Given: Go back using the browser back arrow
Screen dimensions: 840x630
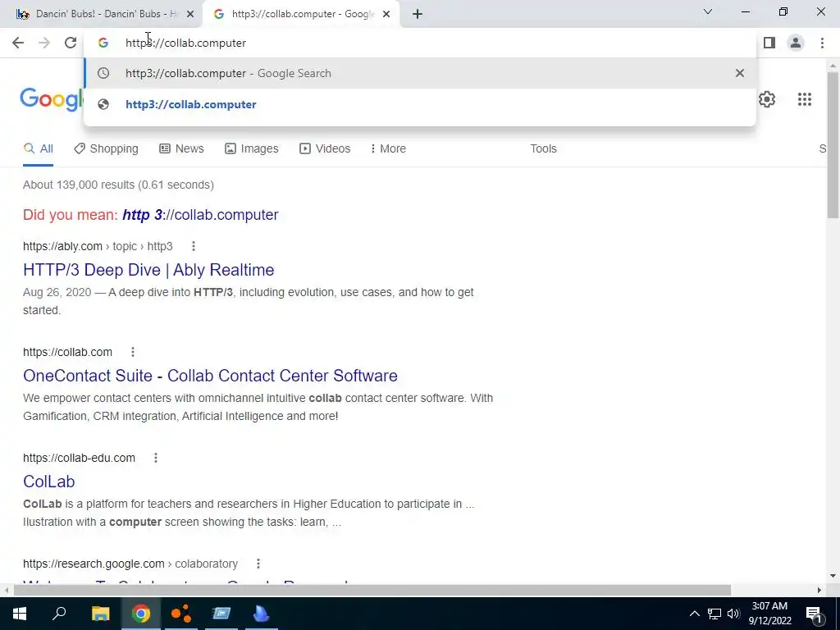Looking at the screenshot, I should pos(18,43).
